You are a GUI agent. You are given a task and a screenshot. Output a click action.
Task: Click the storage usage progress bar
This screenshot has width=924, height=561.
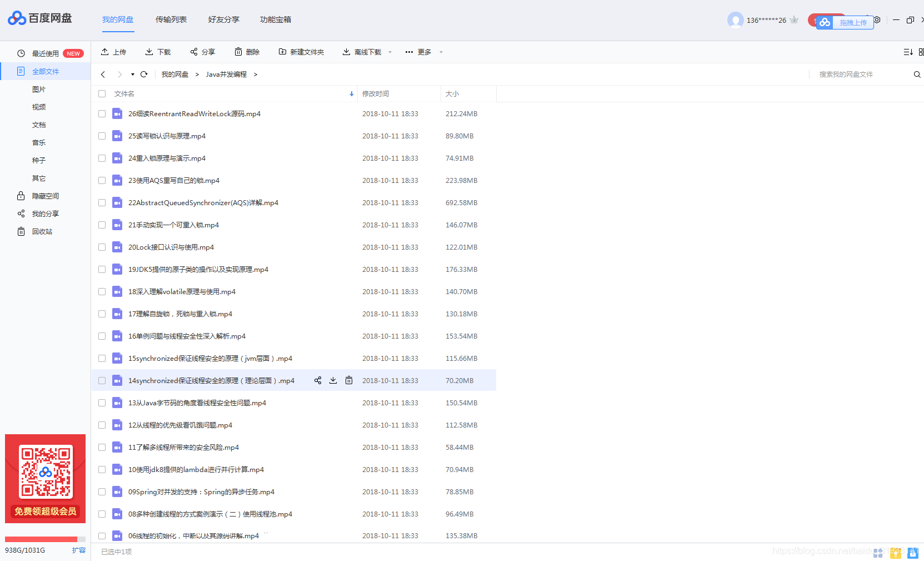point(45,539)
